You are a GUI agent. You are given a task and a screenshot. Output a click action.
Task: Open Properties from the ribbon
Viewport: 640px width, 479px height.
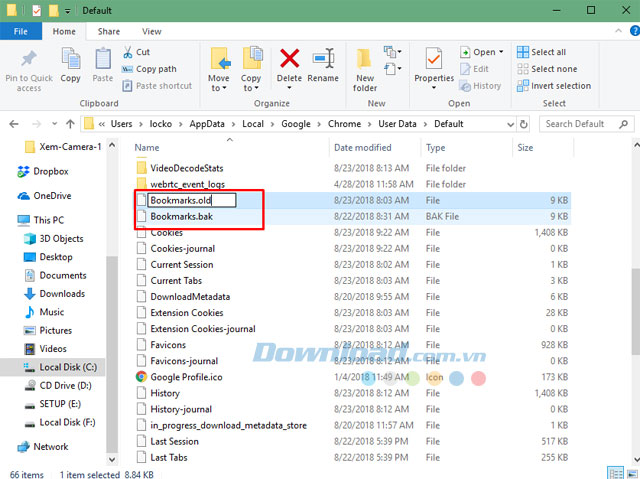click(434, 60)
